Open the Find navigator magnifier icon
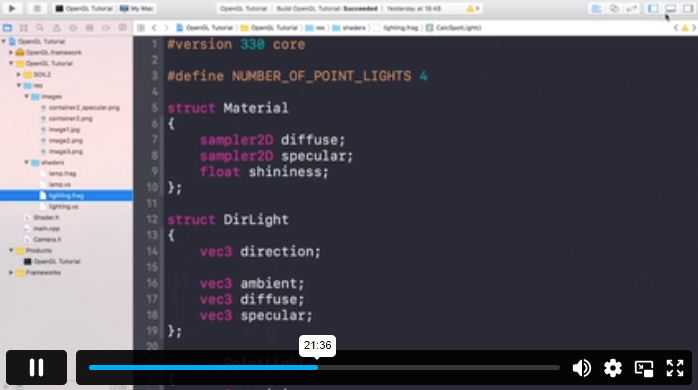Image resolution: width=698 pixels, height=390 pixels. (x=40, y=28)
